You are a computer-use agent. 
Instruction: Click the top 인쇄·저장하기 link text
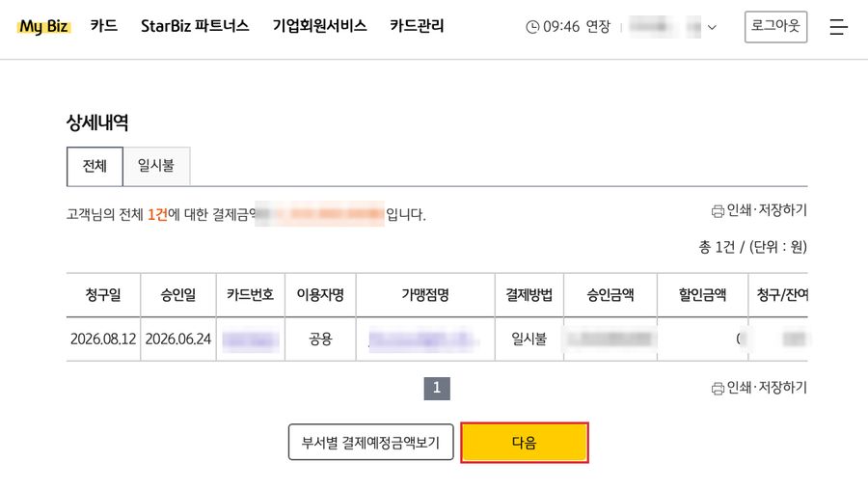tap(767, 210)
